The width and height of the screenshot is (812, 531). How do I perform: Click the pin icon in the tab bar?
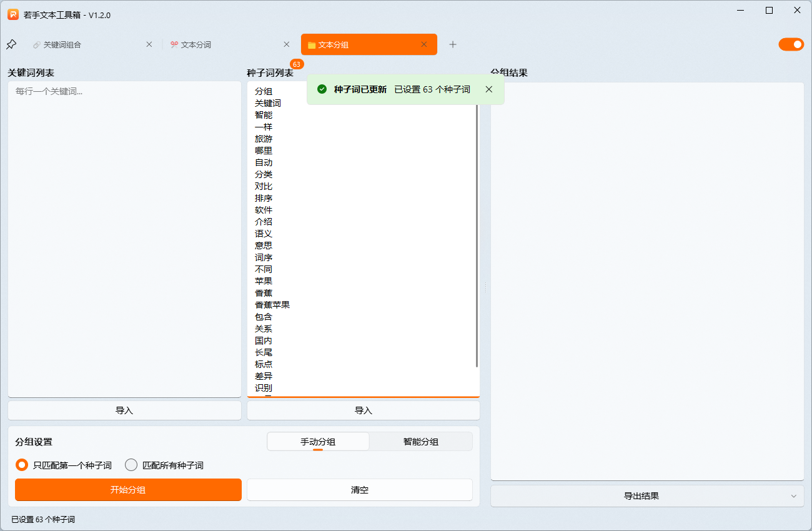[x=11, y=44]
